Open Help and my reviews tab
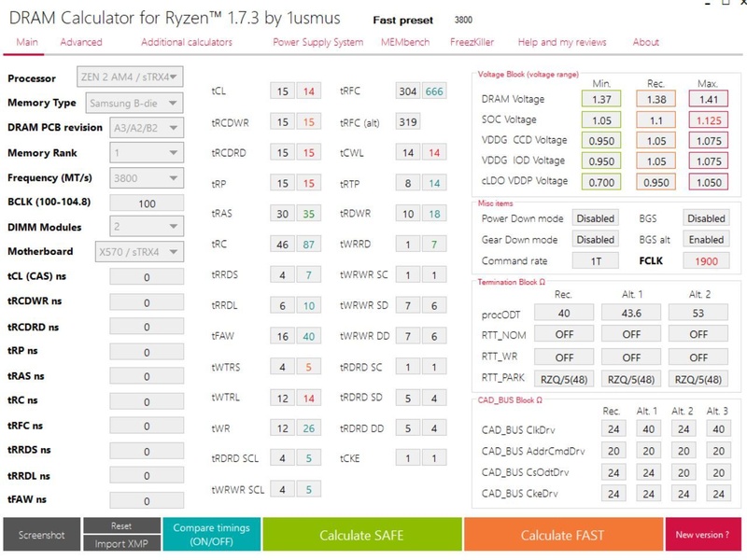The image size is (747, 560). coord(562,42)
